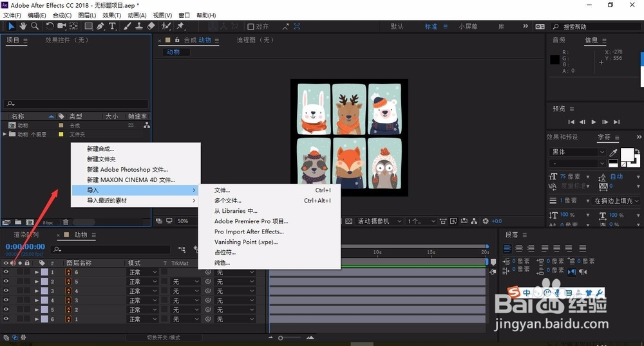Select the Horizontal Type tool
Screen dimensions: 644x346
[112, 26]
